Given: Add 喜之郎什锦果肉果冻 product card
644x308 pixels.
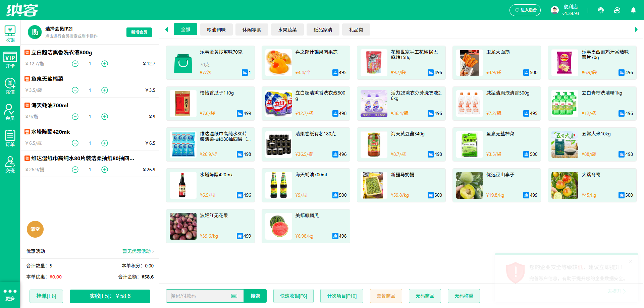Looking at the screenshot, I should [x=306, y=63].
